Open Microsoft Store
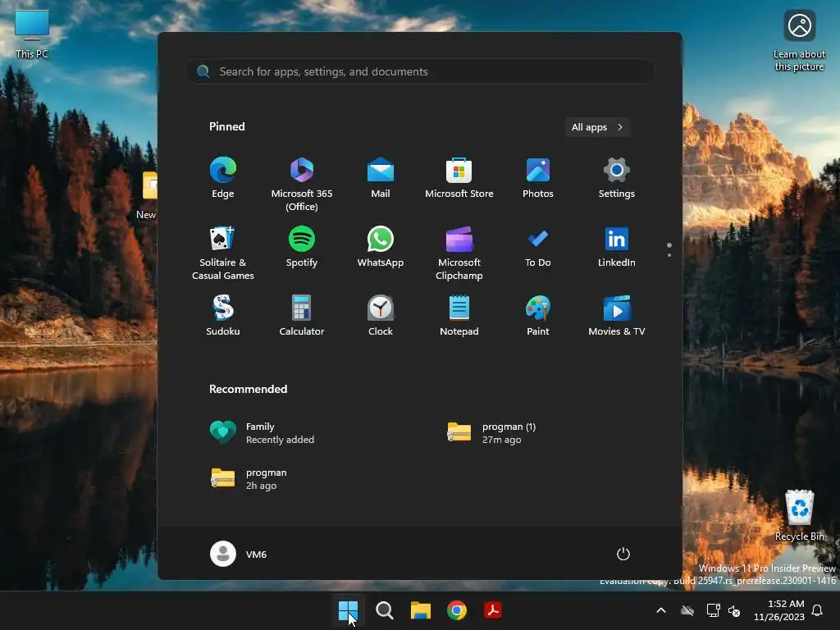 pyautogui.click(x=459, y=178)
